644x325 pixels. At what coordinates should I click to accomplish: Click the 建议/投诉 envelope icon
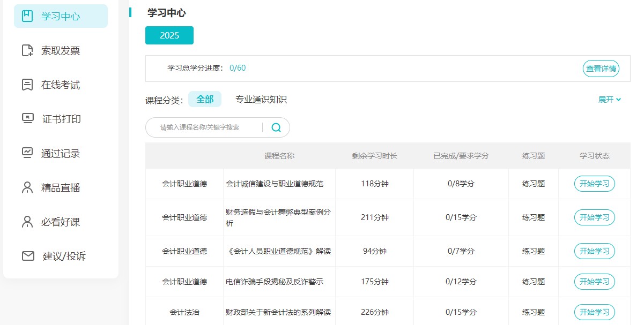[x=28, y=256]
